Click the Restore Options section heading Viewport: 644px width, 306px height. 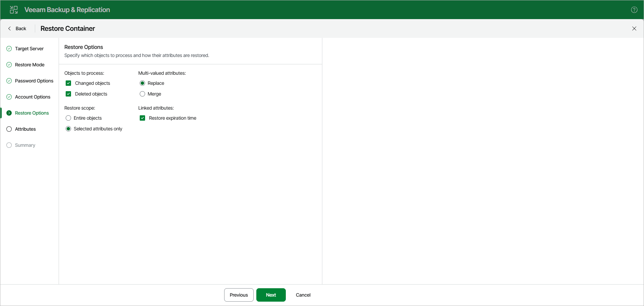[x=83, y=47]
